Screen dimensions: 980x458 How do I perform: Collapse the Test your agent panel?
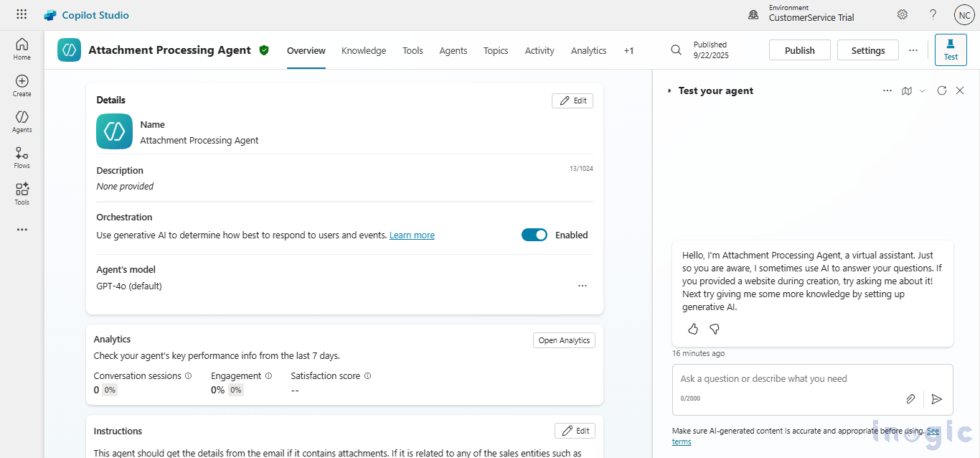tap(669, 91)
